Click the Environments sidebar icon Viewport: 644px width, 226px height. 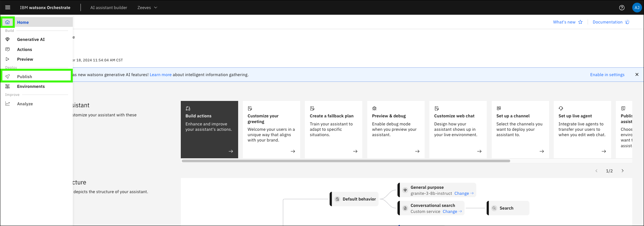[x=7, y=86]
